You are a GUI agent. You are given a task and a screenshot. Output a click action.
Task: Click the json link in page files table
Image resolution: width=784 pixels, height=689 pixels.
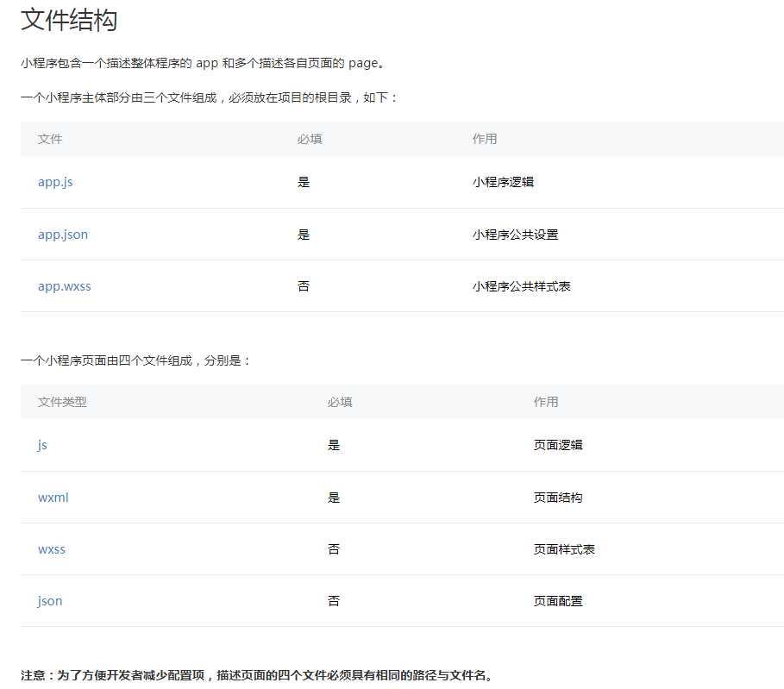coord(50,601)
